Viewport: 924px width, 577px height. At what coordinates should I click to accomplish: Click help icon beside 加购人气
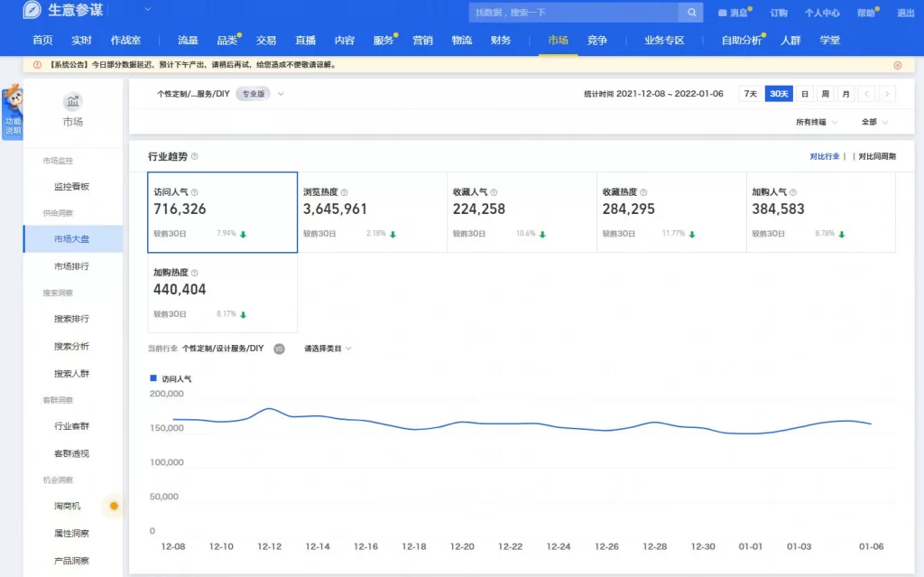[793, 192]
